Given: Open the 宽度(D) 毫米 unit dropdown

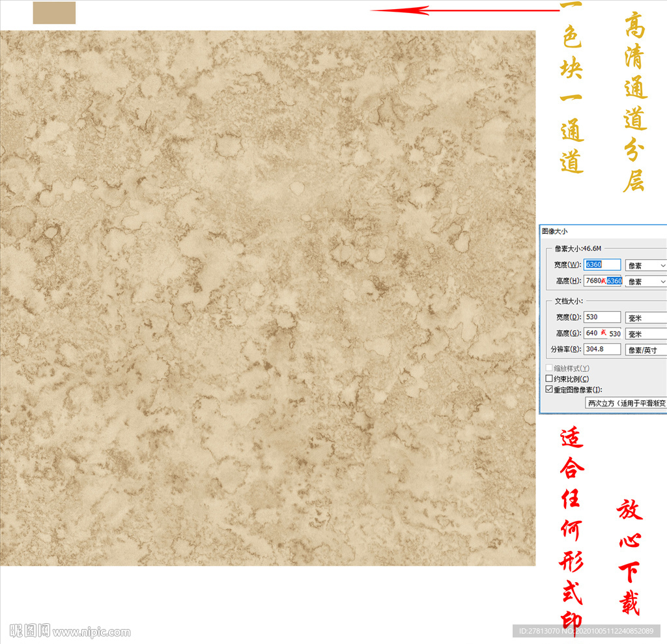Looking at the screenshot, I should pyautogui.click(x=646, y=318).
